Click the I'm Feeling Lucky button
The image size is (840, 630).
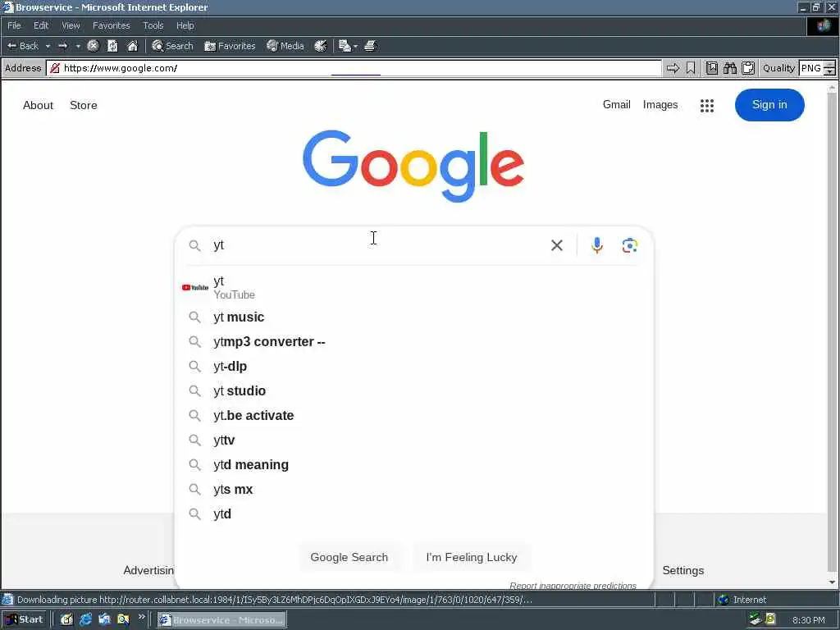(472, 557)
